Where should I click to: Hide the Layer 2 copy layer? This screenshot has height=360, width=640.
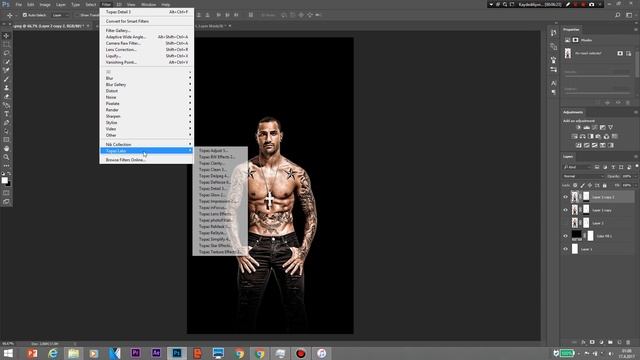point(566,210)
